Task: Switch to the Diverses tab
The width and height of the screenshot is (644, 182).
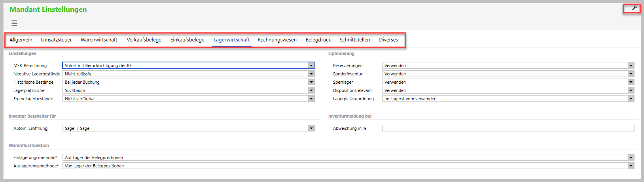Action: tap(388, 40)
